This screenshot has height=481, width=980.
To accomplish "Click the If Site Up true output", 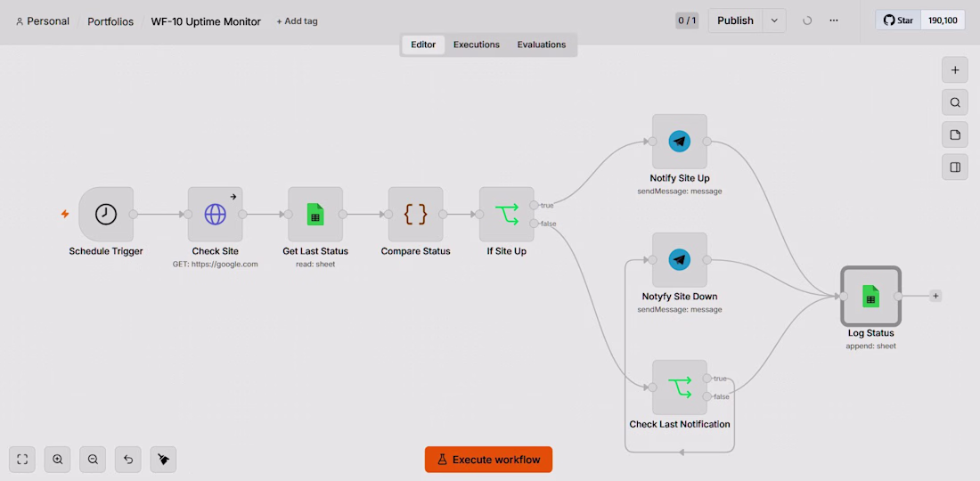I will coord(534,205).
